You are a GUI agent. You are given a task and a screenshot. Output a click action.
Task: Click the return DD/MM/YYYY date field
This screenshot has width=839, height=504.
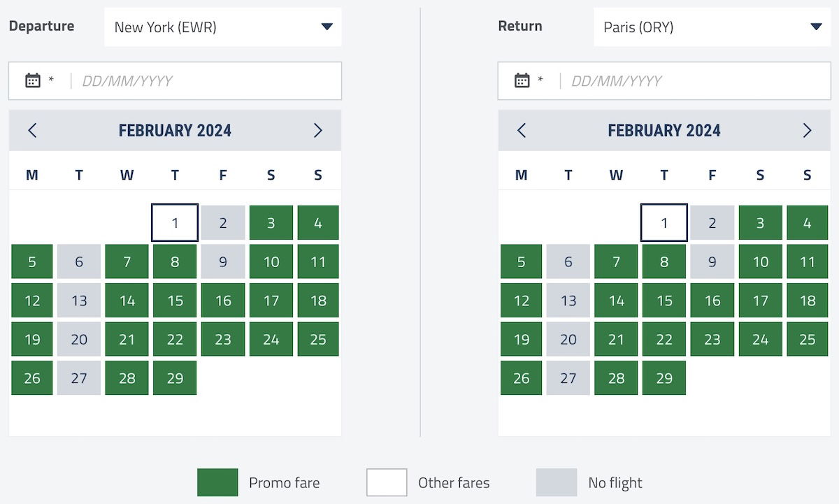click(x=664, y=80)
